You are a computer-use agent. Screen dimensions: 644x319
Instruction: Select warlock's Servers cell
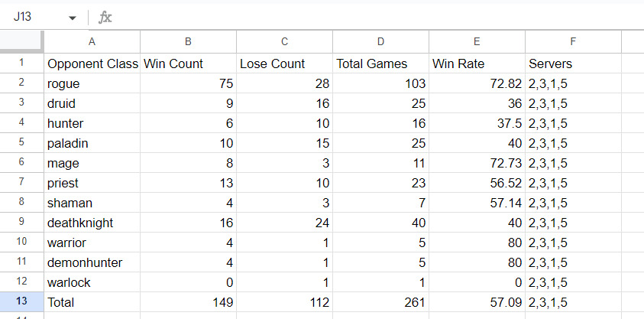click(573, 282)
